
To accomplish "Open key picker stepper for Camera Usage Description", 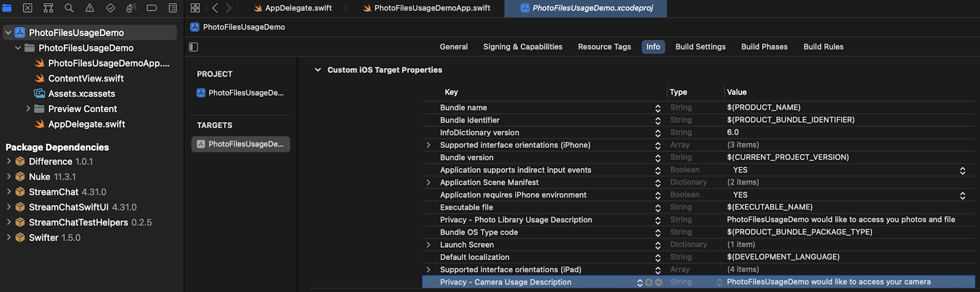I will click(x=640, y=282).
